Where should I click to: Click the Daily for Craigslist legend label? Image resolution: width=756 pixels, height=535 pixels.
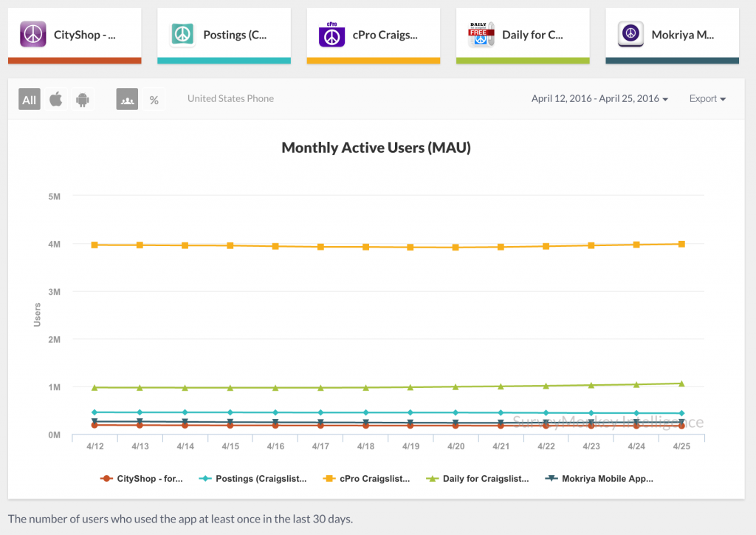(x=485, y=479)
